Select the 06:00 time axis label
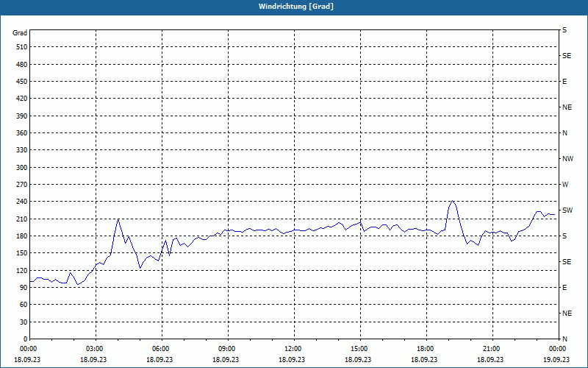Viewport: 588px width, 368px height. point(162,349)
